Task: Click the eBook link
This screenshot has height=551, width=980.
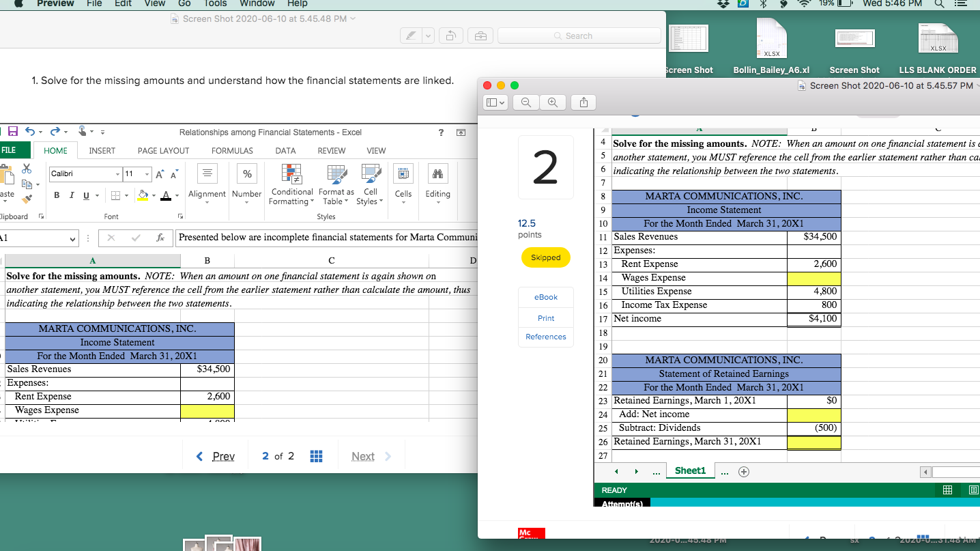Action: tap(546, 297)
